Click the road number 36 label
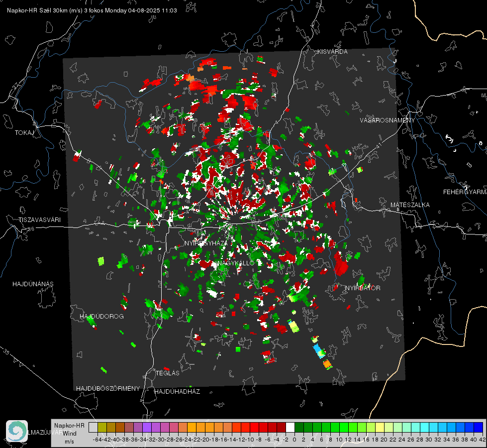The height and width of the screenshot is (448, 487). [31, 229]
